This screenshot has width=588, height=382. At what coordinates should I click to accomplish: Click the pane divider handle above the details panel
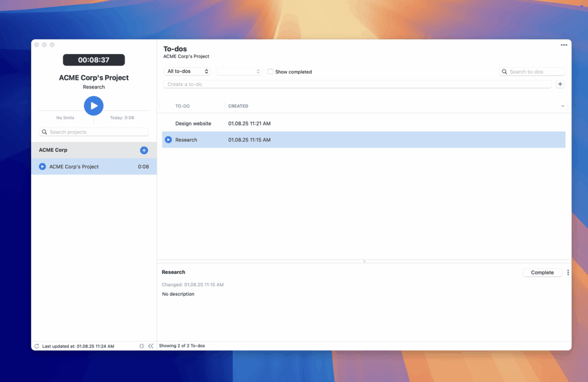[364, 261]
